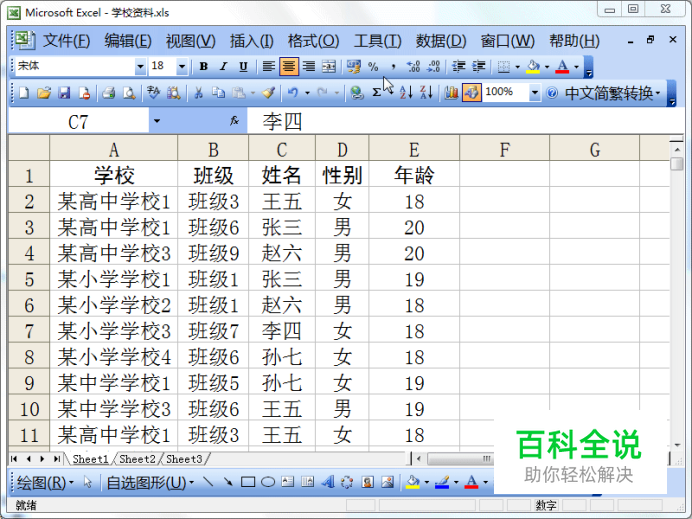Apply red font color on drawing toolbar

[471, 482]
